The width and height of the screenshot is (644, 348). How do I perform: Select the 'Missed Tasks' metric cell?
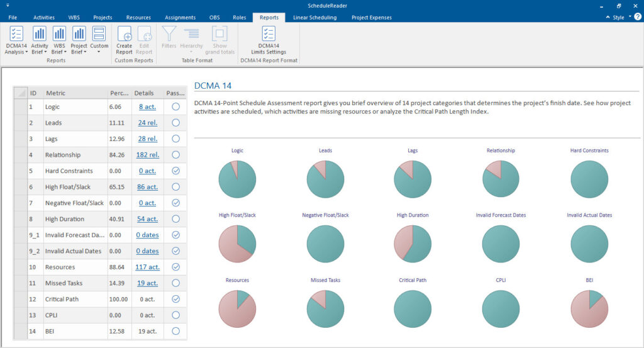pos(75,283)
